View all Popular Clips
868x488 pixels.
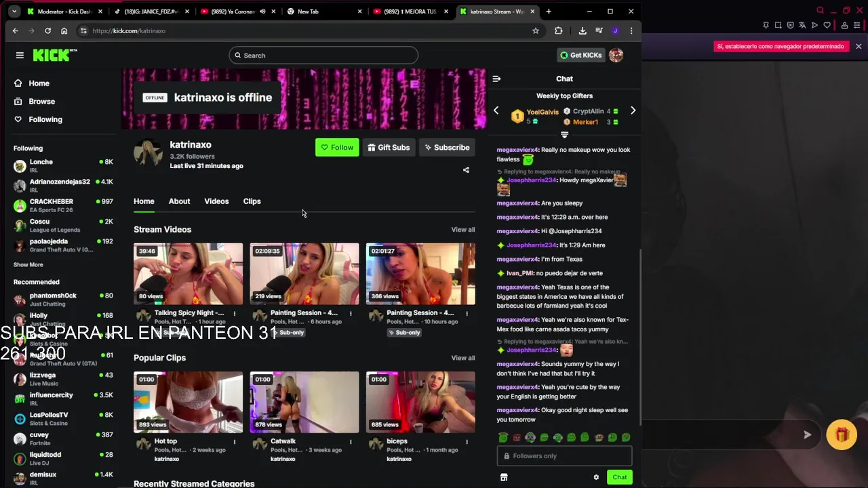[463, 358]
